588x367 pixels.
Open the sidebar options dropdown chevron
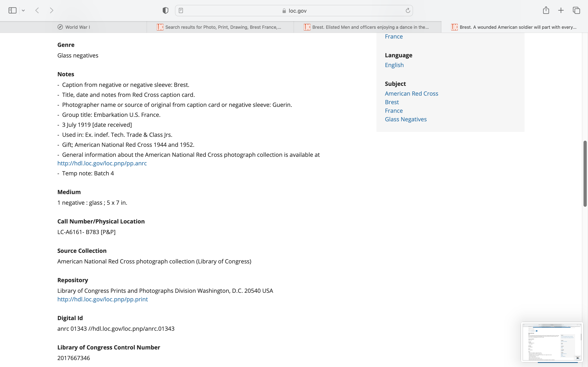point(23,10)
